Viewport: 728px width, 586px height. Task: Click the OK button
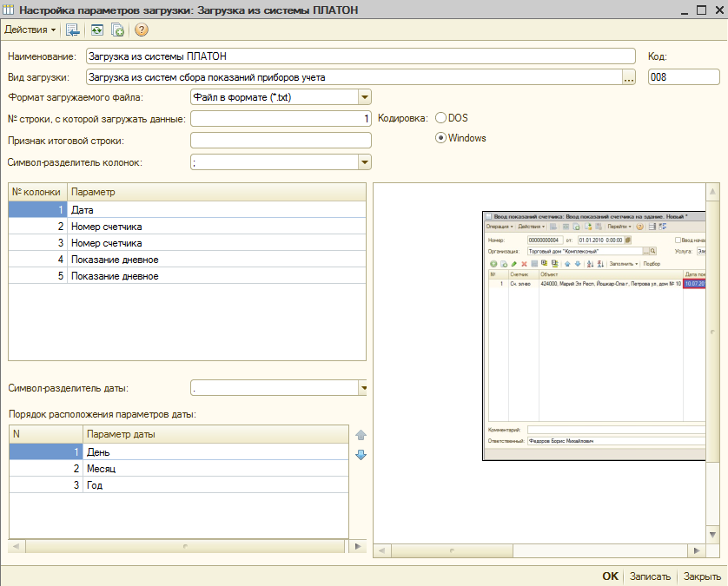pos(610,576)
